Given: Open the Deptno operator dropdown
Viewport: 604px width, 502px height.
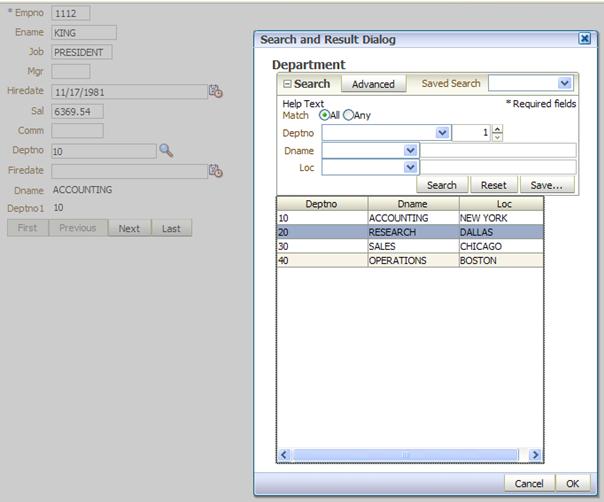Looking at the screenshot, I should click(x=442, y=133).
